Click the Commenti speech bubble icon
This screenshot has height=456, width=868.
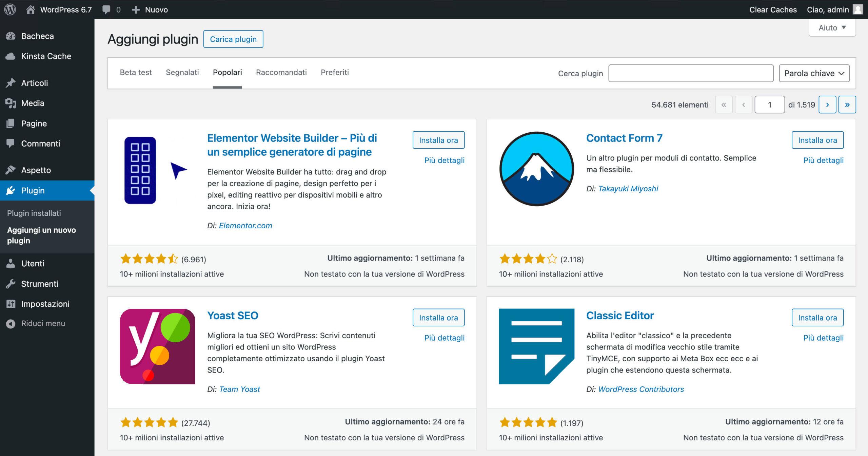pyautogui.click(x=11, y=144)
